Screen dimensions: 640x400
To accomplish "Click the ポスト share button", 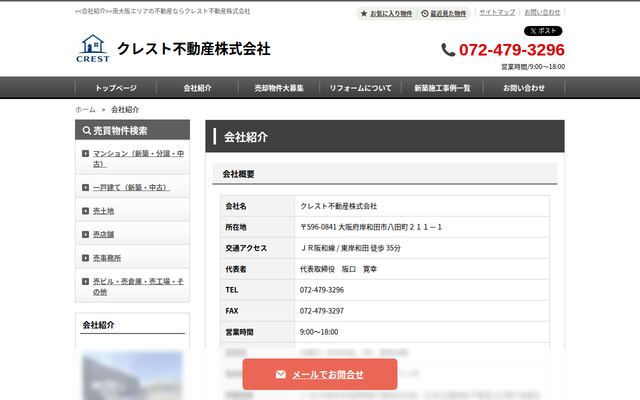I will 543,31.
